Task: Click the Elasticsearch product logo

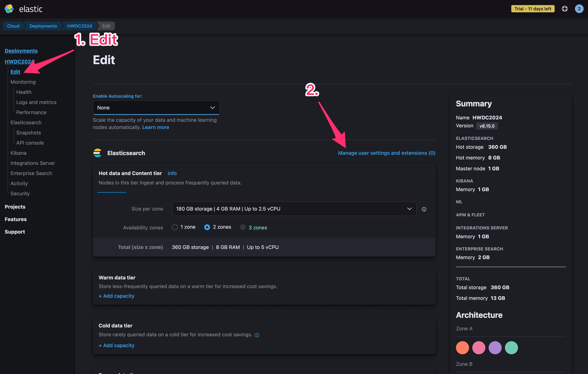Action: pos(97,153)
